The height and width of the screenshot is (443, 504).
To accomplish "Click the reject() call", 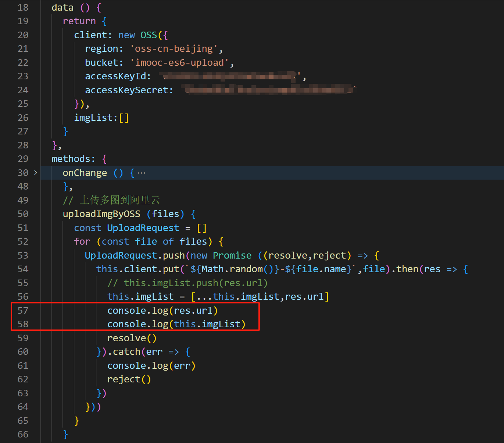I will [x=129, y=379].
